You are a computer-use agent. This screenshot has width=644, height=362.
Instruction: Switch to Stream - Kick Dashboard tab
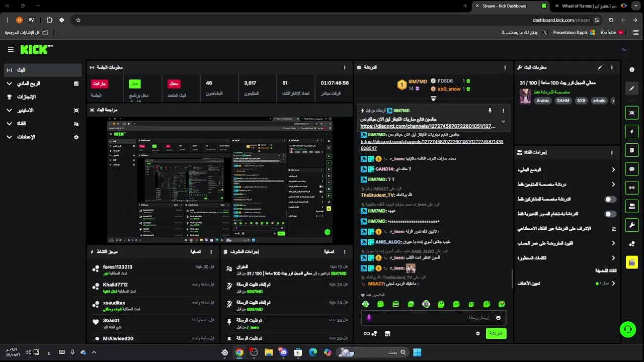click(511, 6)
